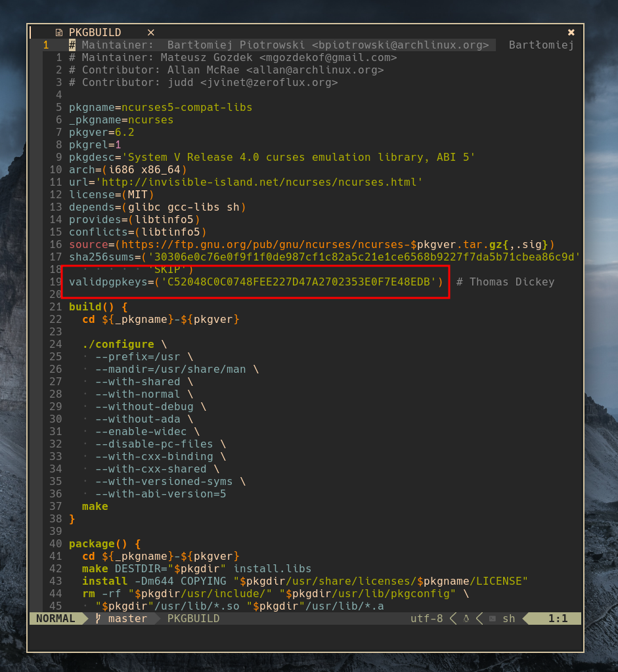Click the chevron separator after utf-8
The image size is (618, 672).
click(x=453, y=618)
